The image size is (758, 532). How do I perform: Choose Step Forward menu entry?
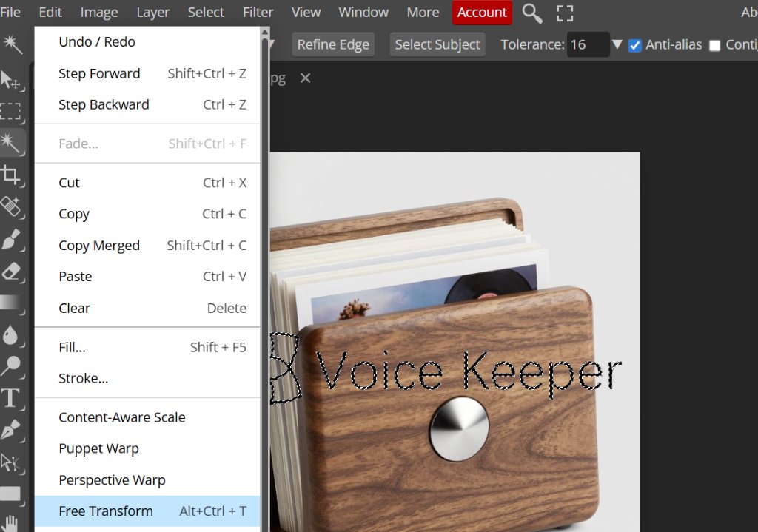click(x=147, y=73)
